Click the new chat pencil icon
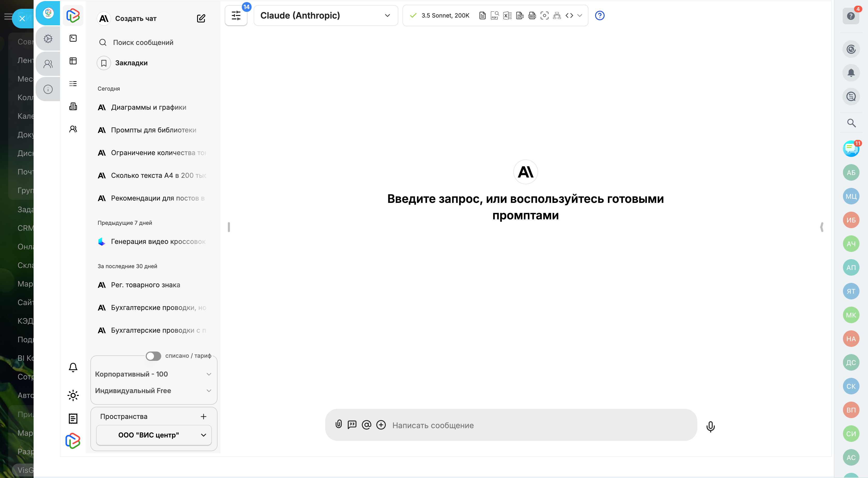This screenshot has width=868, height=478. click(x=201, y=19)
